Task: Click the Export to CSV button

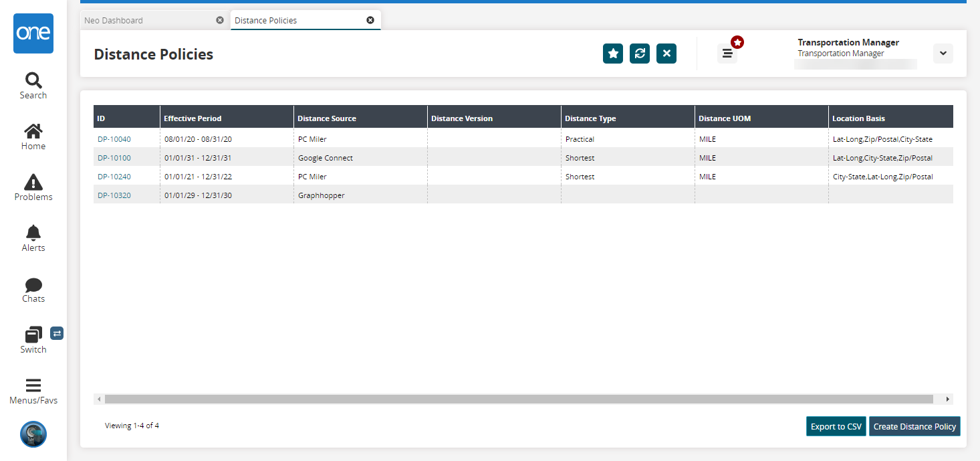Action: [x=836, y=426]
